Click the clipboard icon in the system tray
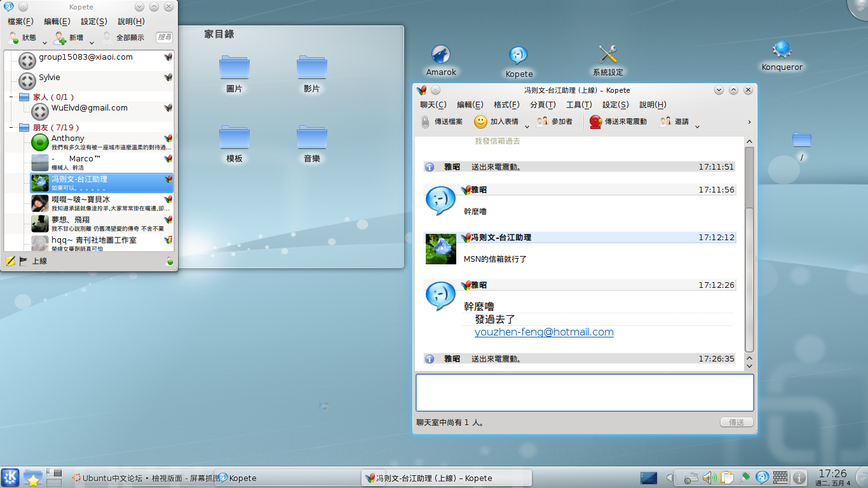This screenshot has height=488, width=868. [727, 478]
